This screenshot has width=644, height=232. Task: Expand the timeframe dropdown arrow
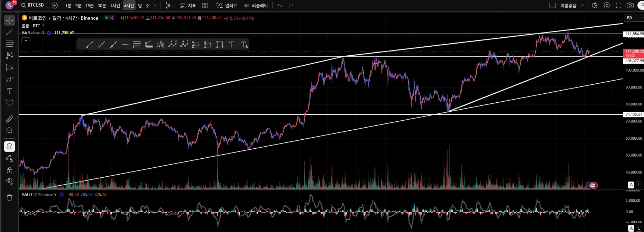pyautogui.click(x=155, y=6)
